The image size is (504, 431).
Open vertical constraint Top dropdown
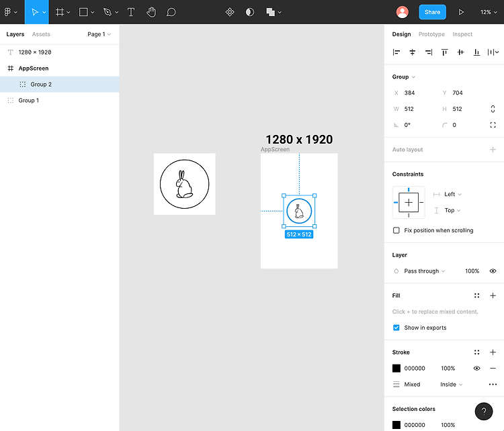pyautogui.click(x=452, y=210)
